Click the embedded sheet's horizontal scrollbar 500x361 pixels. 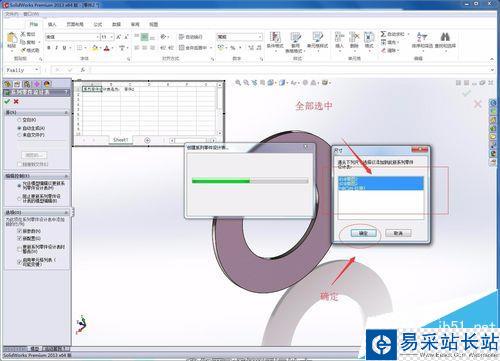click(193, 140)
